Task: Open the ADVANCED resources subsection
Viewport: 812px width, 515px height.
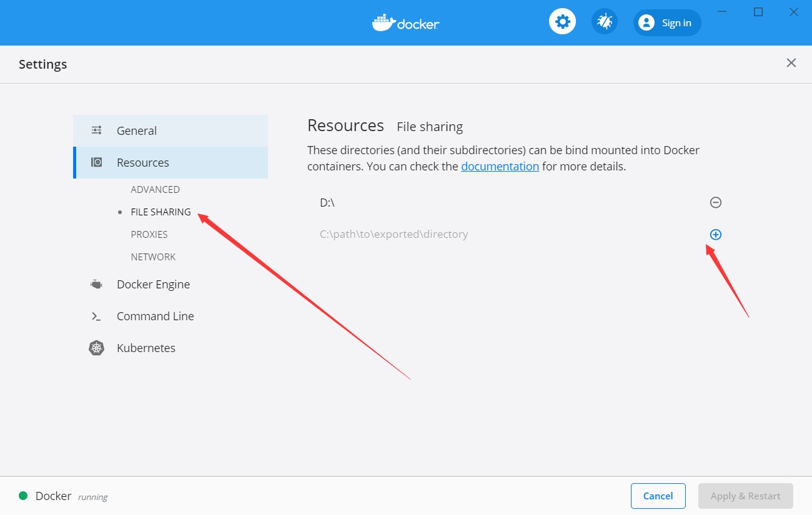Action: click(x=155, y=189)
